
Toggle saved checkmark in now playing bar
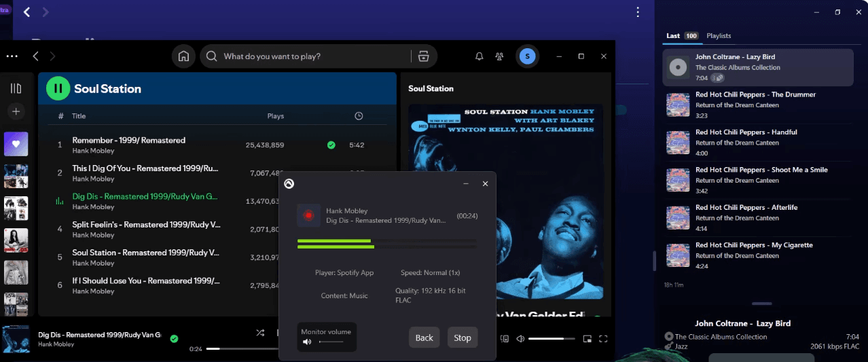coord(174,338)
